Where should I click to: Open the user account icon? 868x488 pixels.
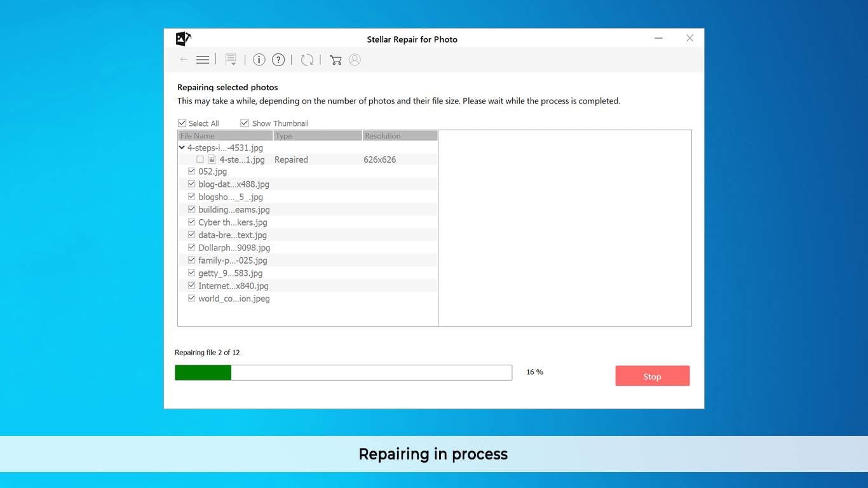[x=355, y=60]
